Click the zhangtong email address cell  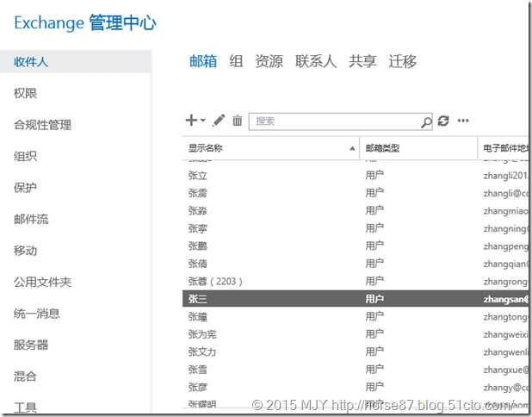[506, 317]
